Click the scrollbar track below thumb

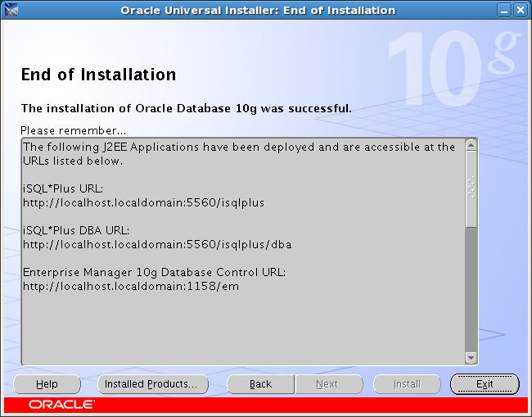[471, 290]
